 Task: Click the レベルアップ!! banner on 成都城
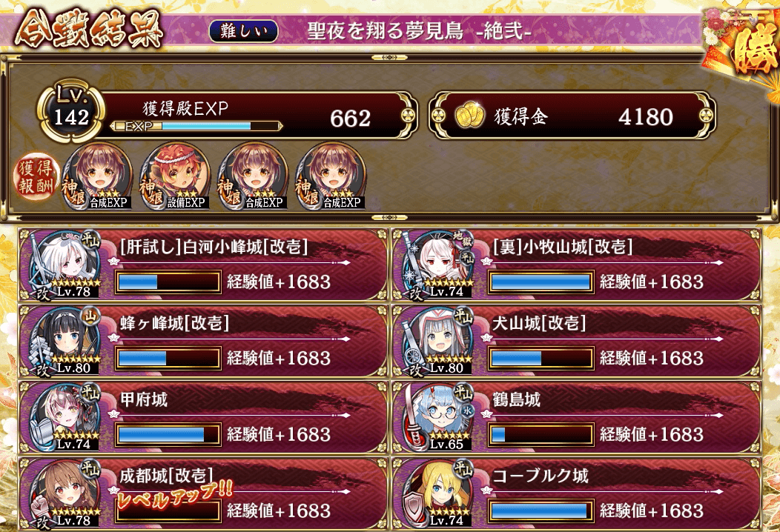(x=175, y=494)
